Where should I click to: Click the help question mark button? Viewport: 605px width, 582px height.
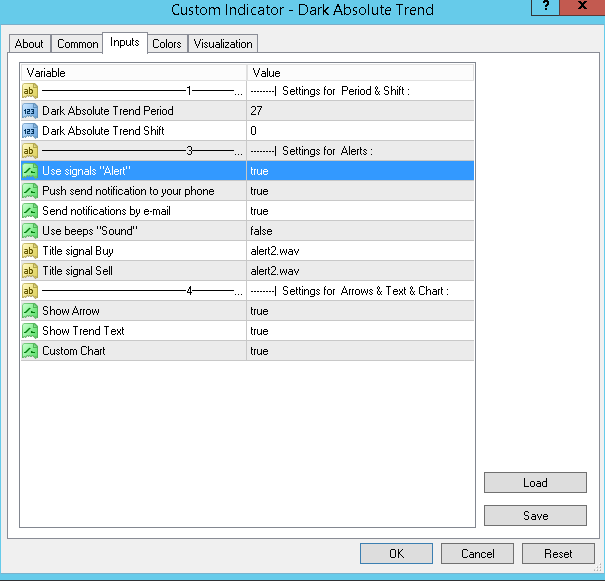(x=545, y=7)
